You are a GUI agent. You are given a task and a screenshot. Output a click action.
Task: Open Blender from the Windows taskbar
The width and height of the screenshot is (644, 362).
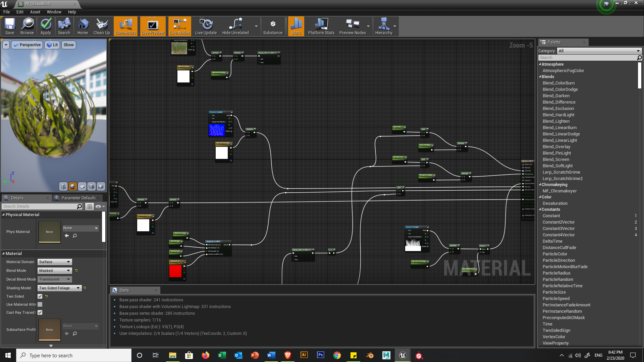point(370,355)
